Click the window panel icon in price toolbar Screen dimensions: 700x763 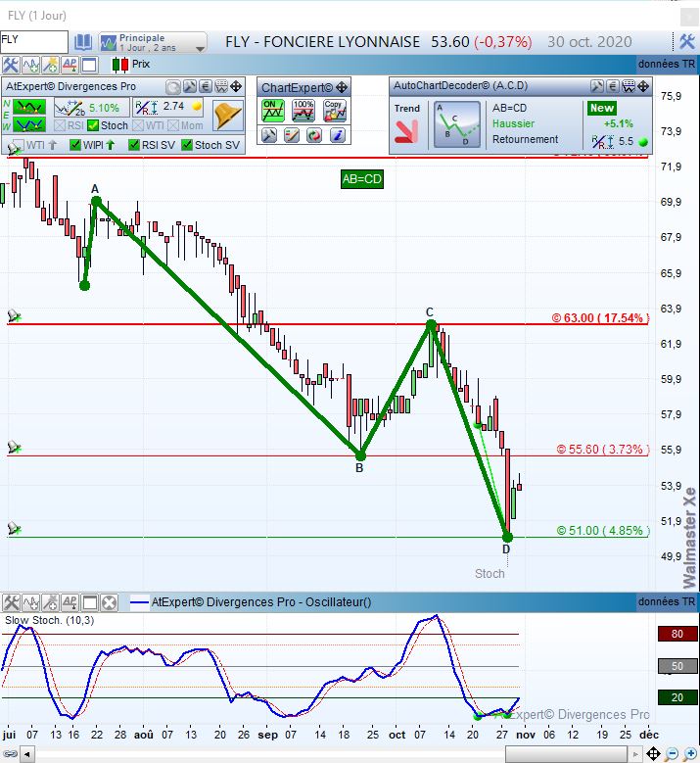89,65
